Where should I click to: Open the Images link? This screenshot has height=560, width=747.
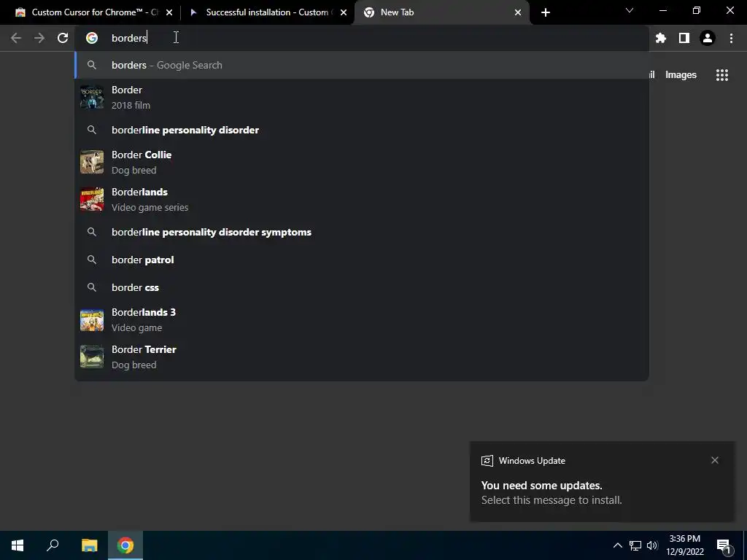[681, 75]
